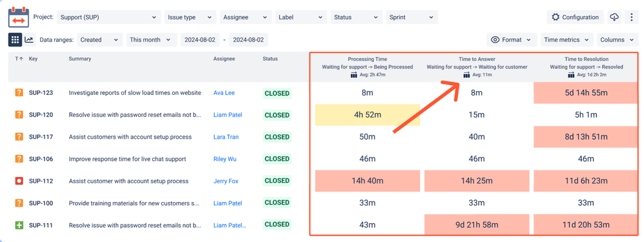Viewport: 644px width, 242px height.
Task: Click the end date field after the dash
Action: [249, 40]
